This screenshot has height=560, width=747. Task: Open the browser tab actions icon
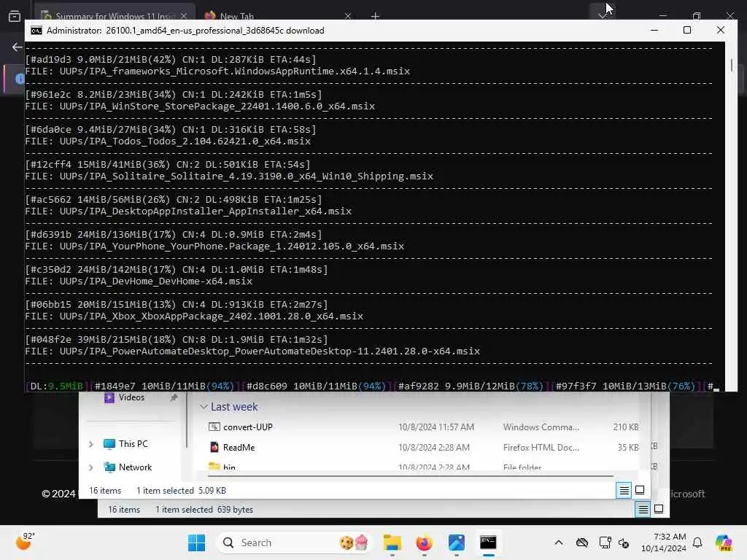[15, 16]
